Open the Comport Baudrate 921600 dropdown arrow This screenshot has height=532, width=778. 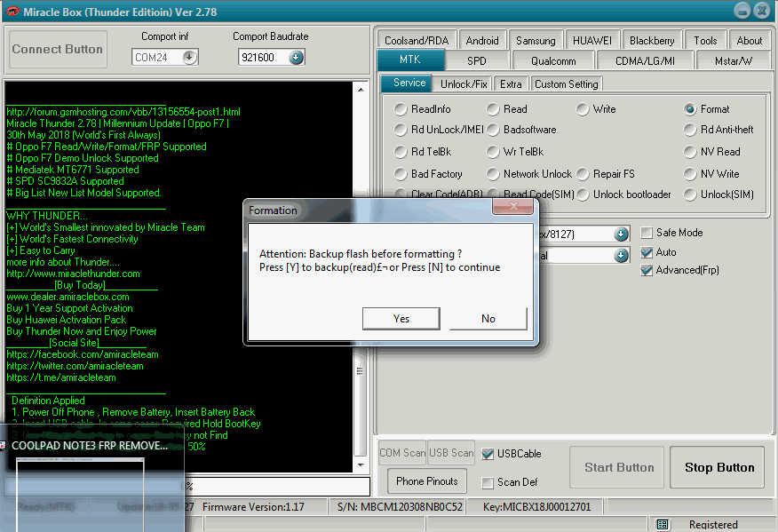coord(297,58)
